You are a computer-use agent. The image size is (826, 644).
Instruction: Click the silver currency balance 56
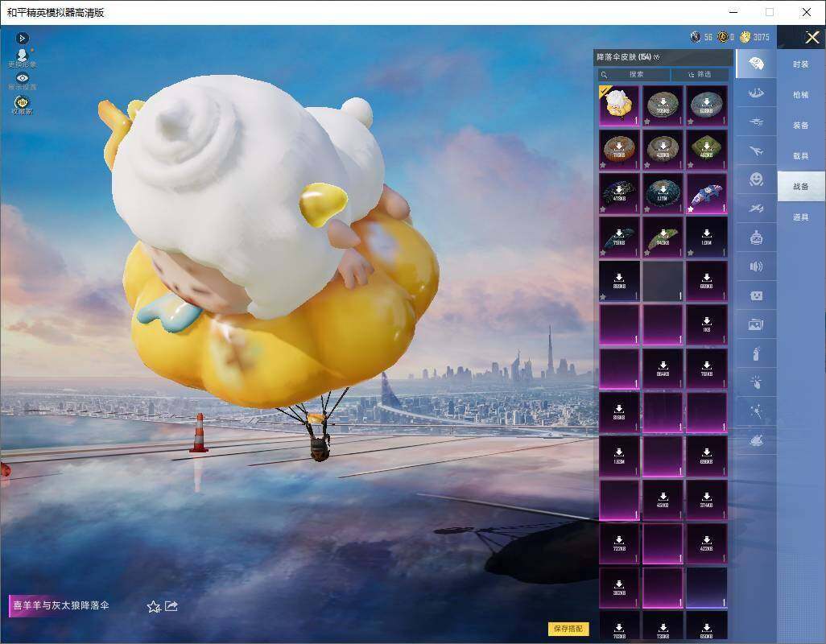click(702, 37)
